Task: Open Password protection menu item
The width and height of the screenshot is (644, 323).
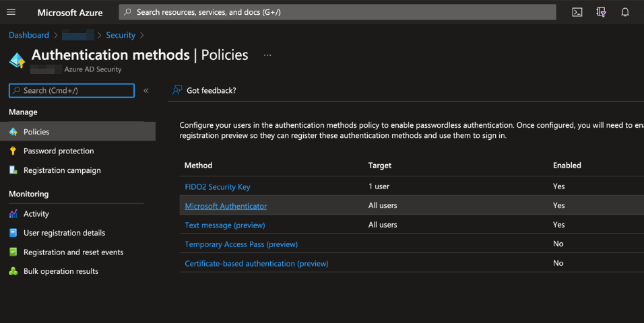Action: point(59,151)
